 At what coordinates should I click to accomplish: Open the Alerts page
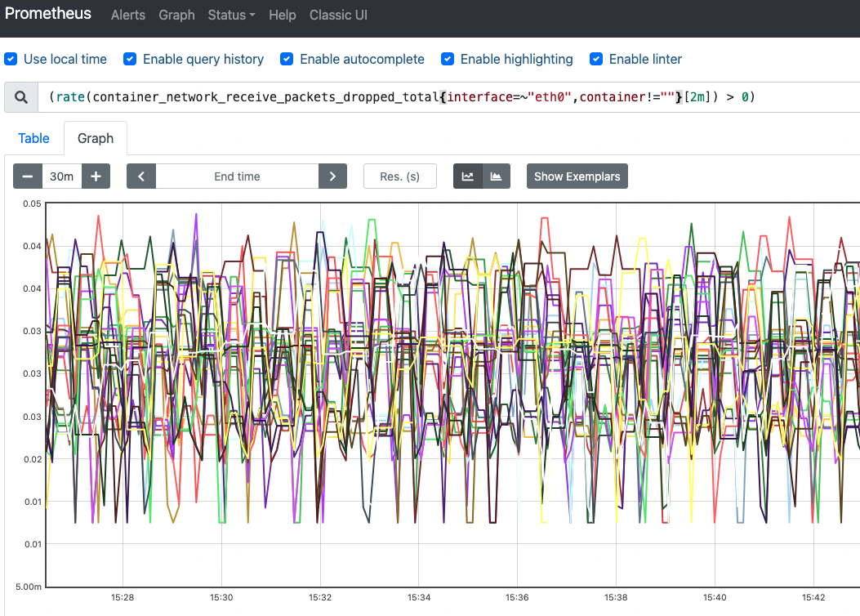tap(127, 15)
